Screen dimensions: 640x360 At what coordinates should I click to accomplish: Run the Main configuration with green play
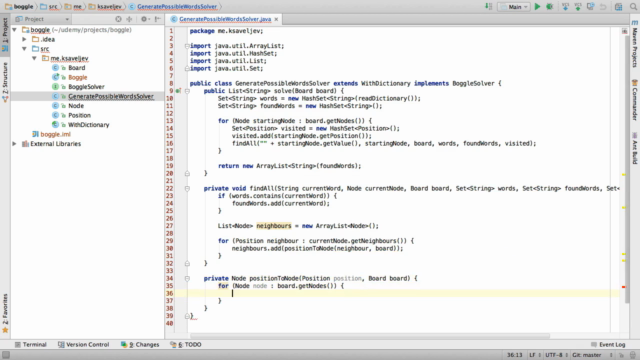[538, 7]
